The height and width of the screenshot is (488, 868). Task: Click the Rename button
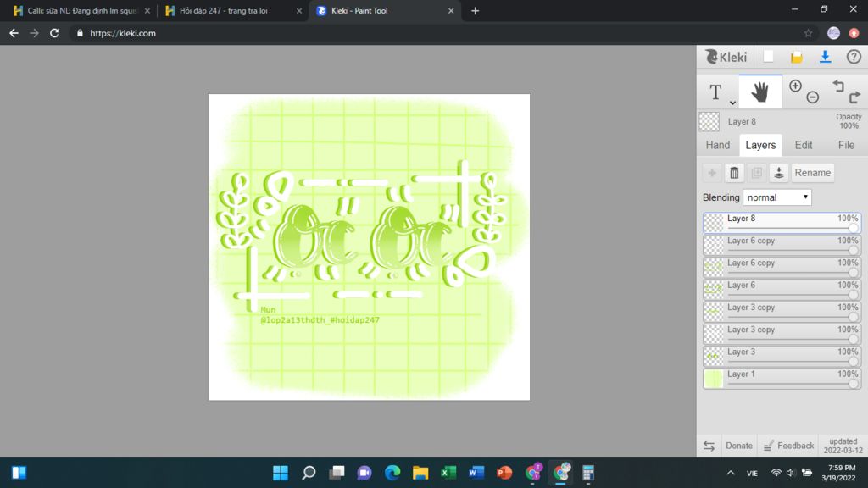tap(813, 173)
